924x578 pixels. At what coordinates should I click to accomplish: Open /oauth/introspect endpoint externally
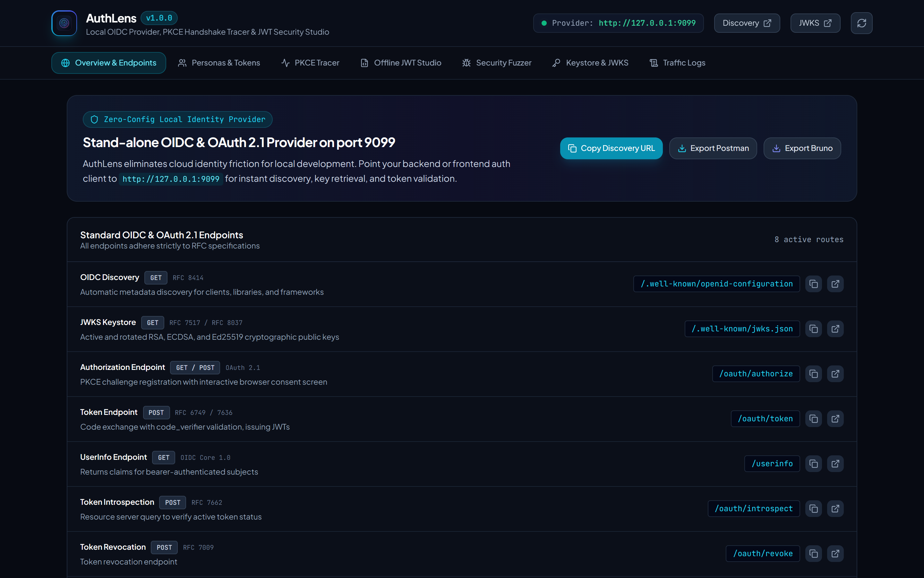coord(835,508)
